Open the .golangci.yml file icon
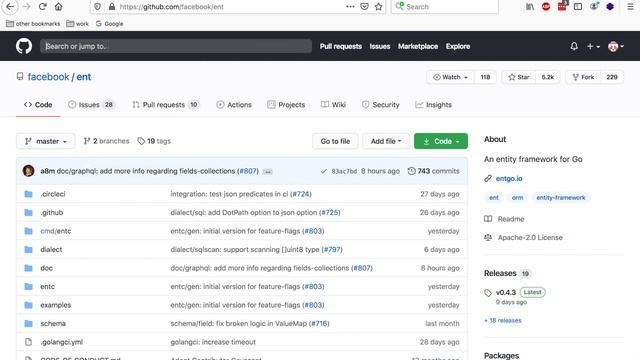Screen dimensions: 640x360 (28, 342)
